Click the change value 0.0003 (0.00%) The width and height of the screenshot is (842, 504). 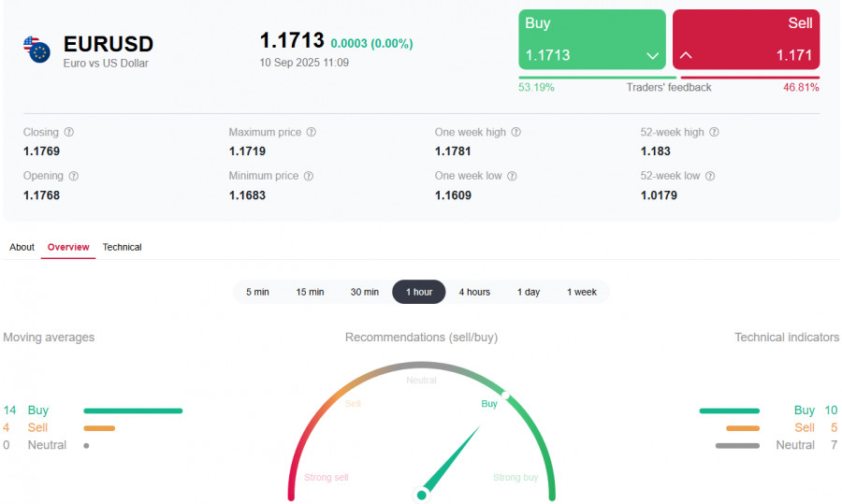371,43
